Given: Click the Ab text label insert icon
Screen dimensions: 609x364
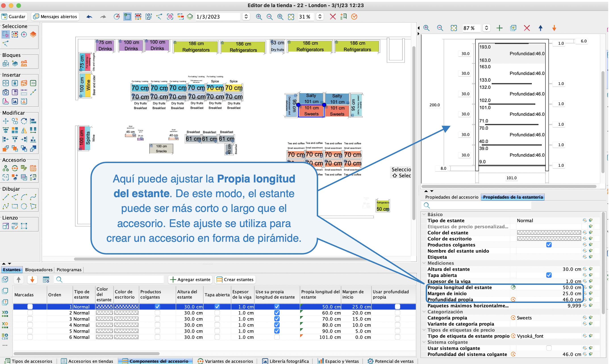Looking at the screenshot, I should click(33, 83).
